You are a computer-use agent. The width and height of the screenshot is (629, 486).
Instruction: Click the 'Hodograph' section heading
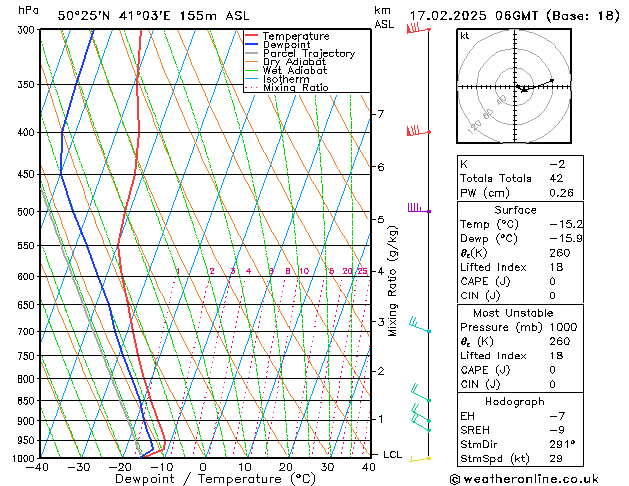coord(515,402)
